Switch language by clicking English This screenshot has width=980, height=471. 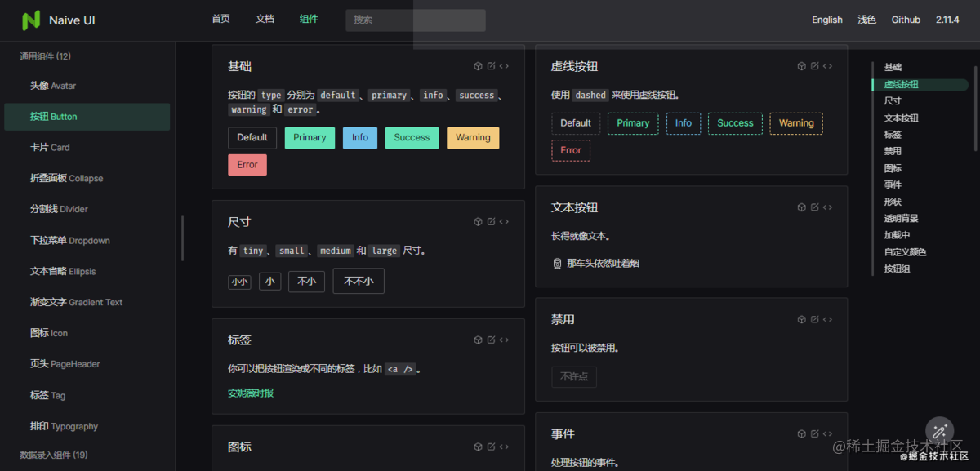[x=826, y=19]
